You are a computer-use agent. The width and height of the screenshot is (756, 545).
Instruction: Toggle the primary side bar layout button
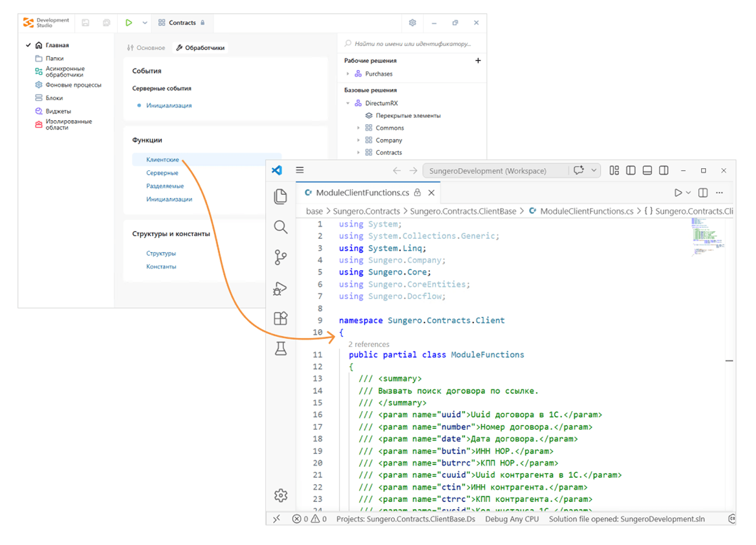point(631,171)
